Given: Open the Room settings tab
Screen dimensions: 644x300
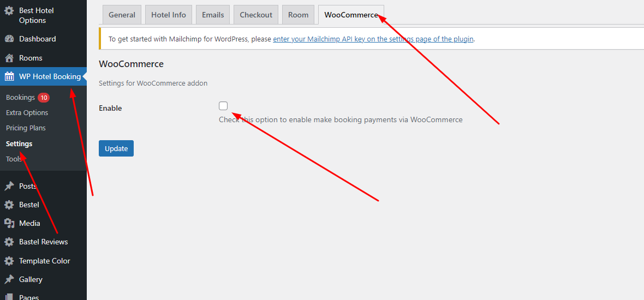Looking at the screenshot, I should 298,15.
